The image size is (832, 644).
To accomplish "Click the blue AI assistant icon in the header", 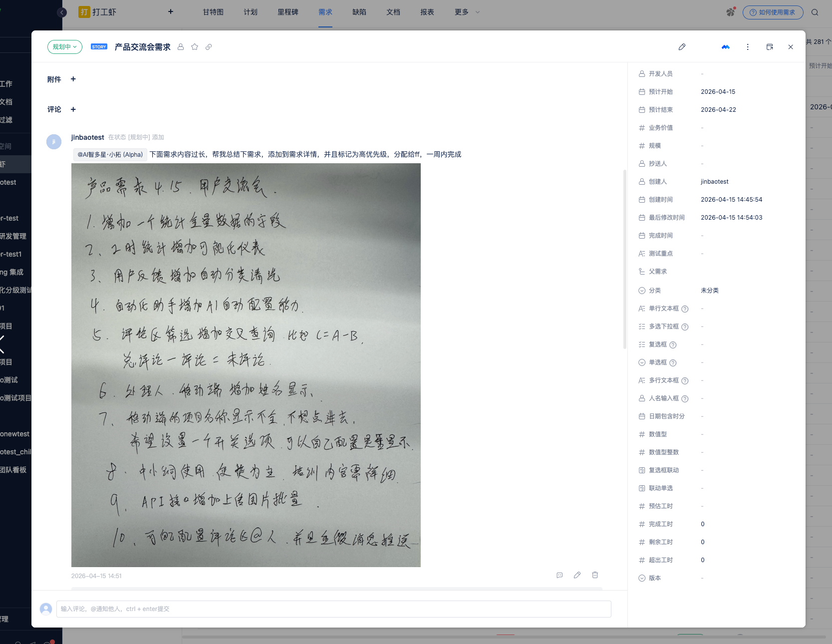I will tap(726, 47).
